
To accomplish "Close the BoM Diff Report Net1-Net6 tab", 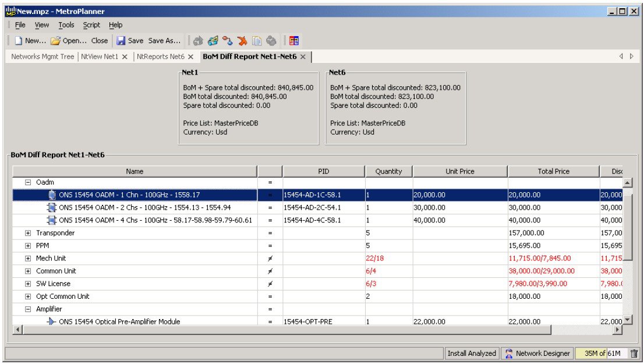I will pos(303,56).
